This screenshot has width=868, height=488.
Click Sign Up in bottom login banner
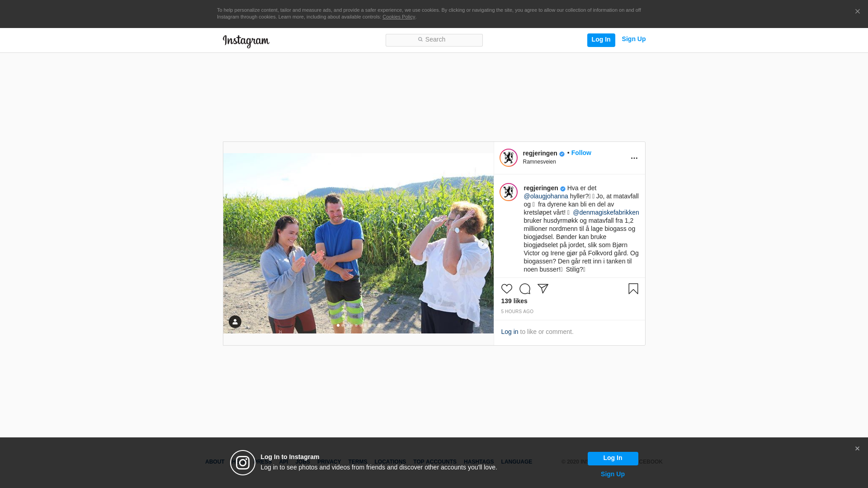613,474
